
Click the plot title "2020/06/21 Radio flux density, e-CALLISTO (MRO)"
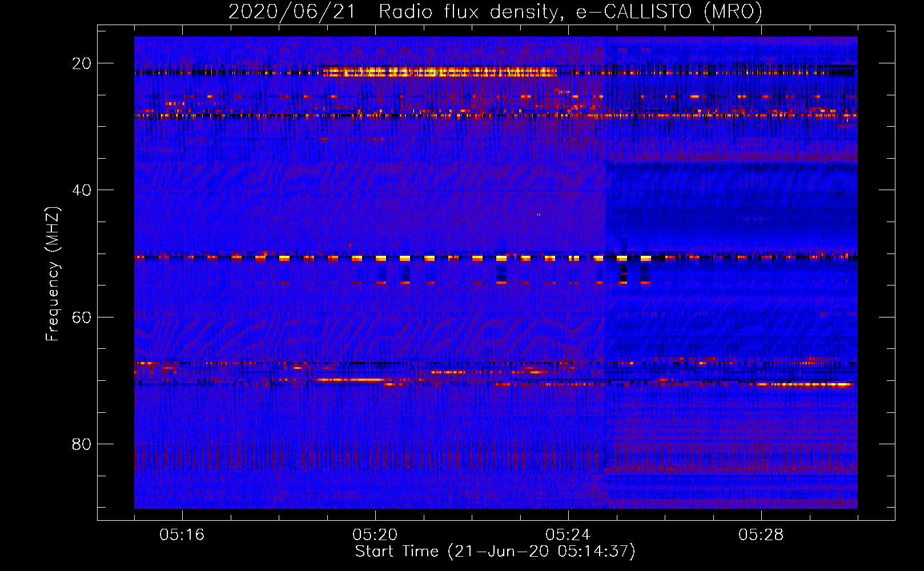point(495,11)
